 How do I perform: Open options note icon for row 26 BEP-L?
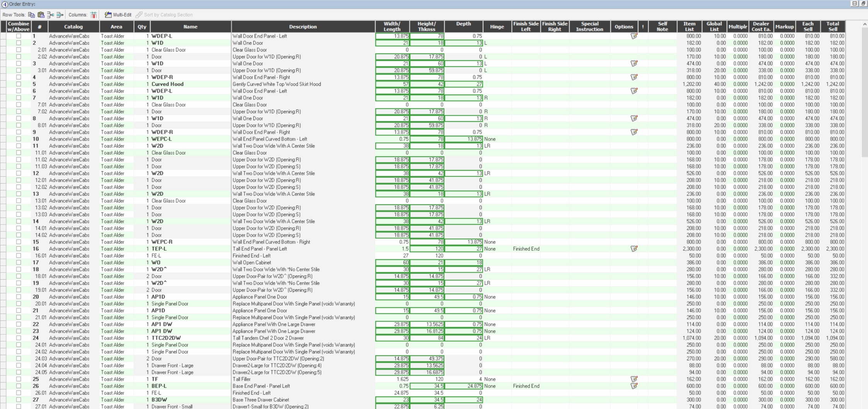pyautogui.click(x=634, y=386)
